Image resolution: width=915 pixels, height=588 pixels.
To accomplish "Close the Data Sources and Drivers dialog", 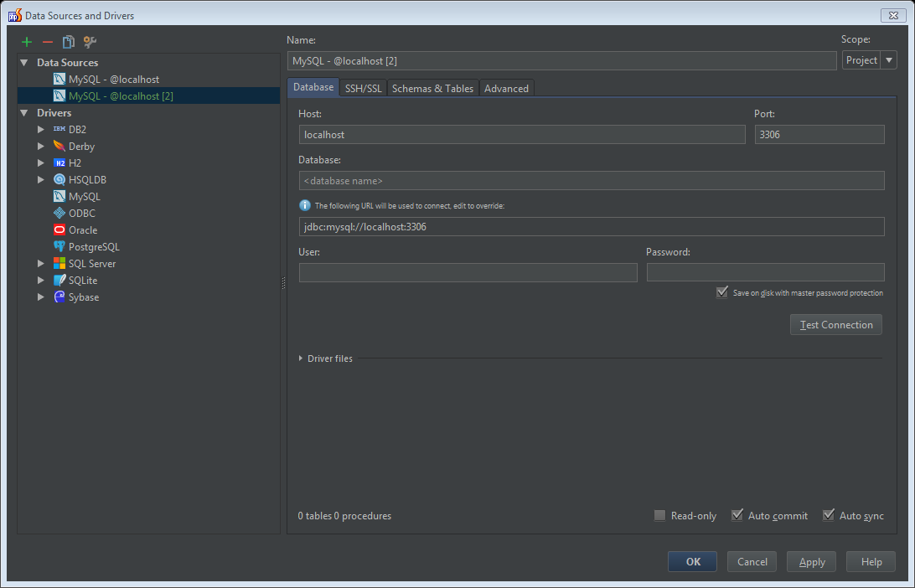I will click(x=893, y=15).
